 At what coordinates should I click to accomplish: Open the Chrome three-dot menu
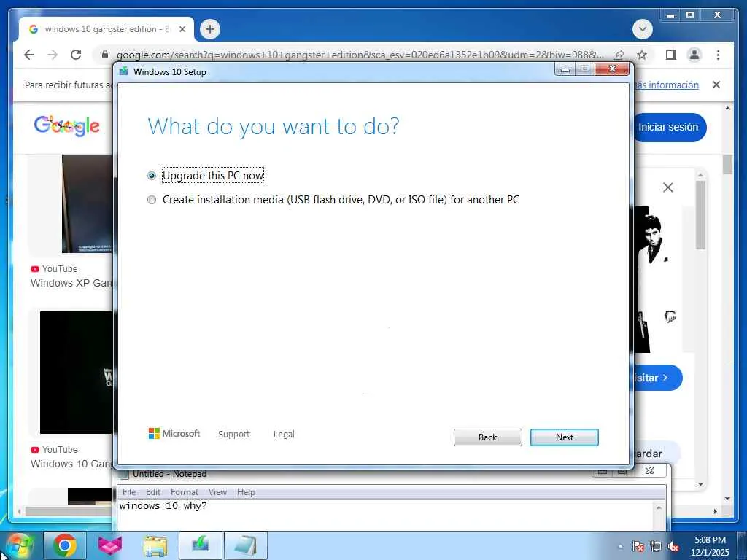tap(718, 55)
